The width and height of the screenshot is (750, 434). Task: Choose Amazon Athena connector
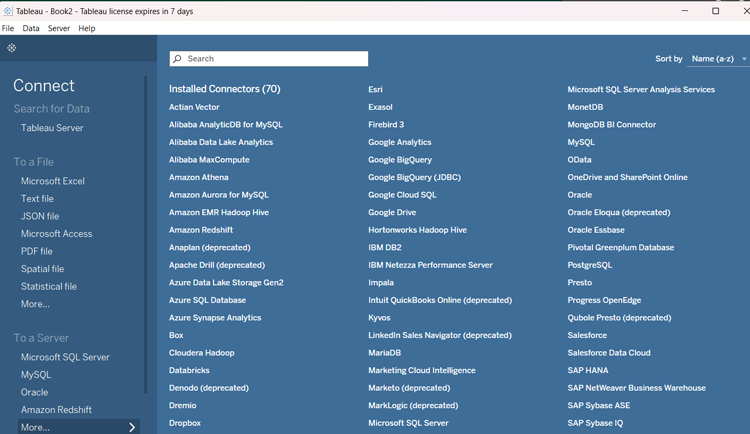pyautogui.click(x=199, y=177)
